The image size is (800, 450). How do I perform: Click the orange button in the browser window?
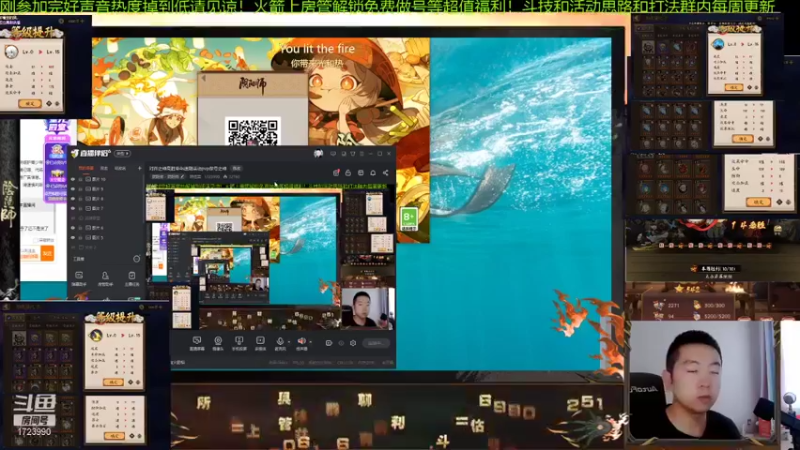tap(47, 254)
